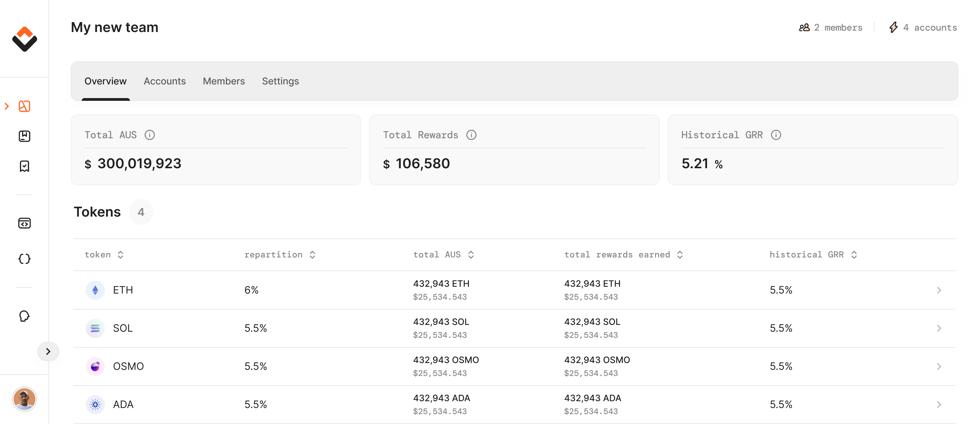The width and height of the screenshot is (980, 424).
Task: Click the logo at top of sidebar
Action: [x=24, y=39]
